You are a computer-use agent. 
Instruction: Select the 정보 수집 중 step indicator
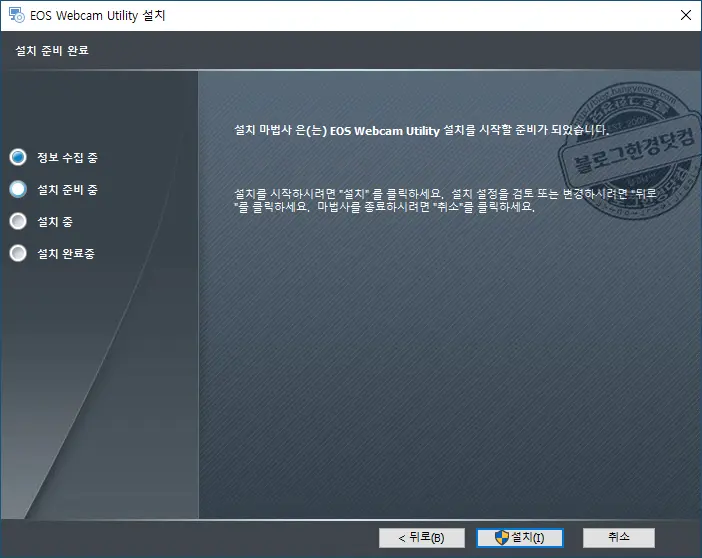(18, 157)
